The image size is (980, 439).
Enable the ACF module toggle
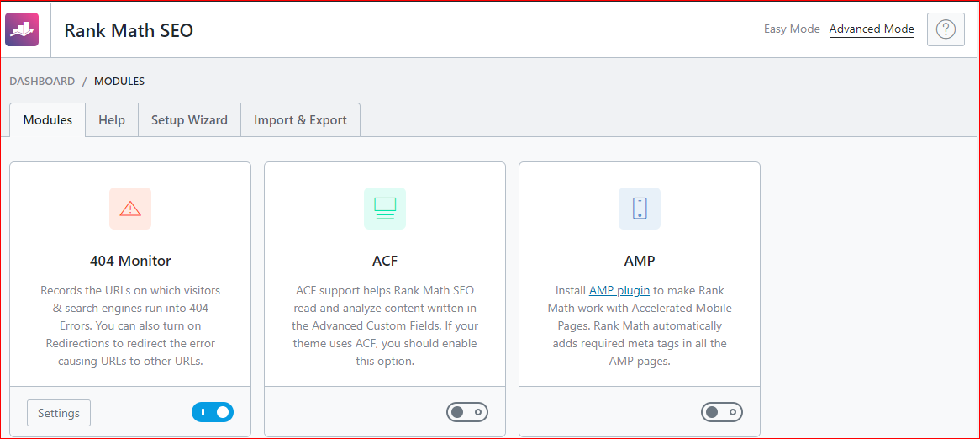pos(466,413)
